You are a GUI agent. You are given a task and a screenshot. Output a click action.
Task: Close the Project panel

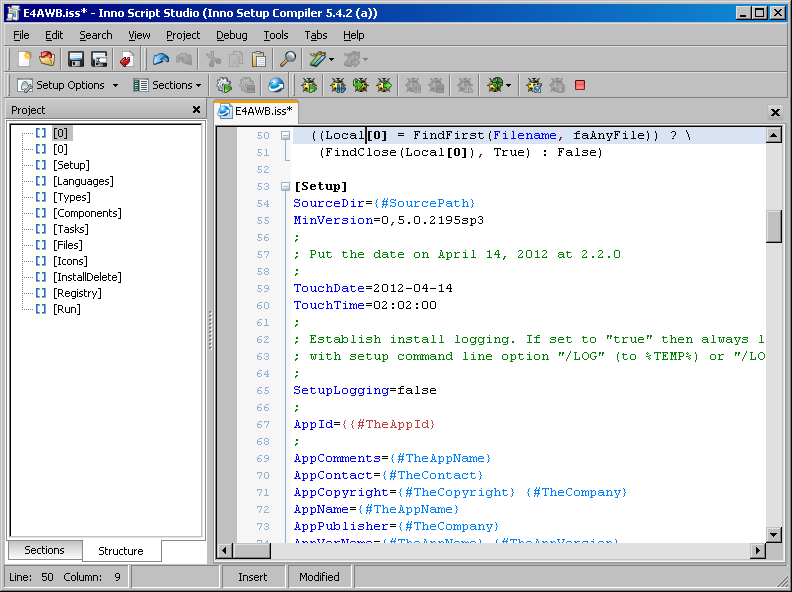196,110
